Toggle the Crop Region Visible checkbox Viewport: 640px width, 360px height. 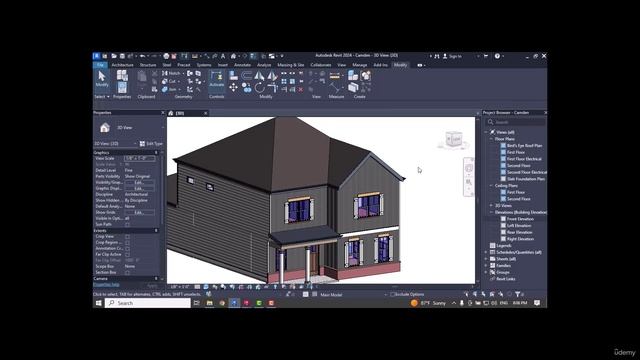127,242
